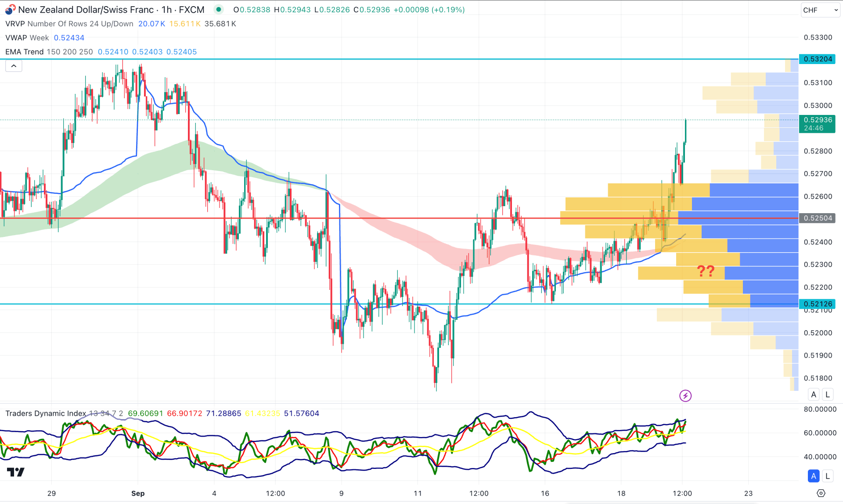The width and height of the screenshot is (843, 504).
Task: Click the NZD/CHF symbol flag icon
Action: pos(10,10)
